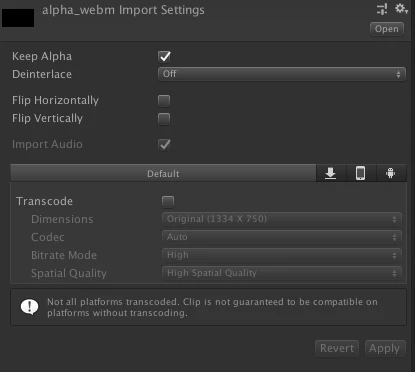Click the Apply button
The width and height of the screenshot is (415, 372).
pyautogui.click(x=385, y=348)
